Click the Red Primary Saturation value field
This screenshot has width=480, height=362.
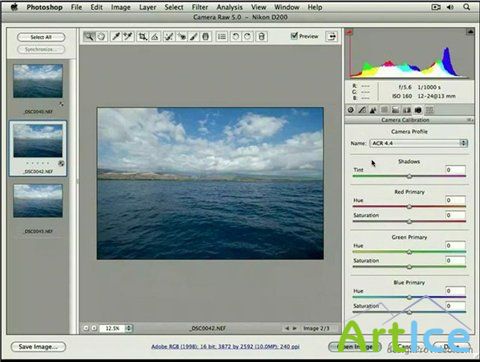point(455,215)
